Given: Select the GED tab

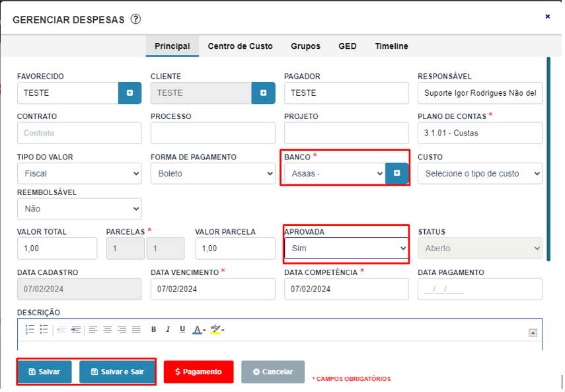Looking at the screenshot, I should pyautogui.click(x=348, y=46).
